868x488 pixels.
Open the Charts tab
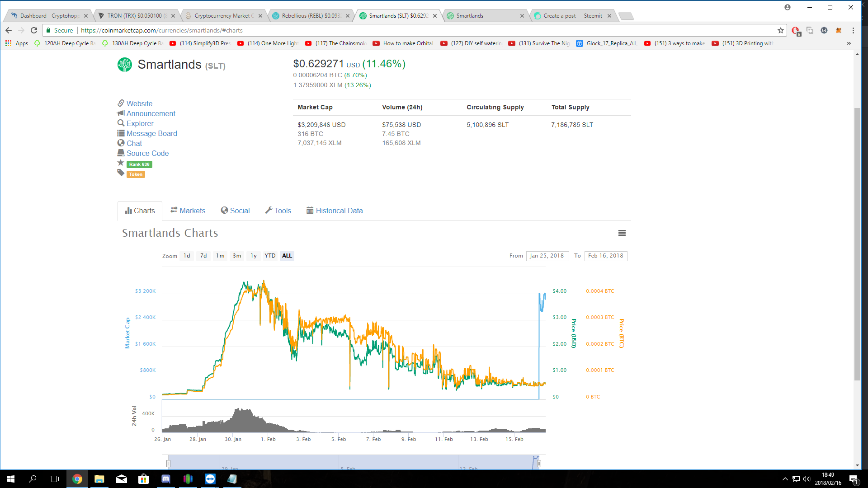click(140, 211)
